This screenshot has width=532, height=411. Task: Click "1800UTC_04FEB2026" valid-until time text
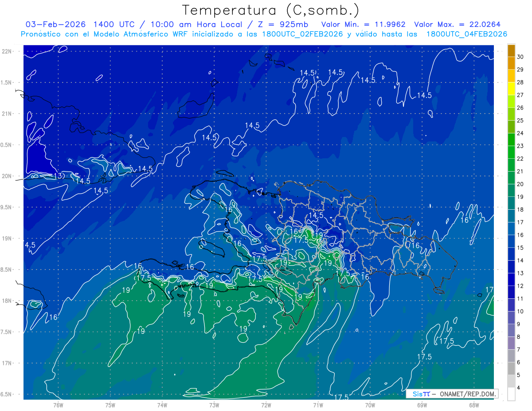(467, 34)
